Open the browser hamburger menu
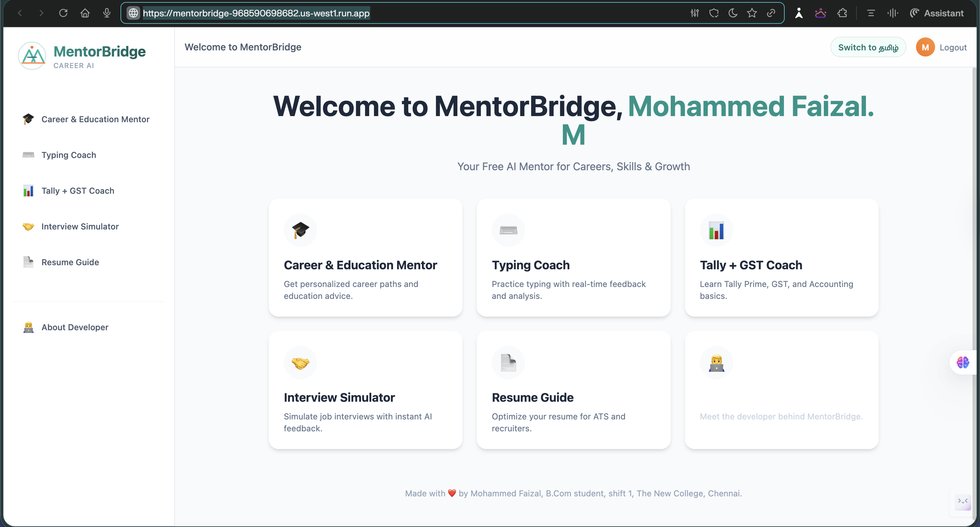Screen dimensions: 980x527 coord(870,13)
